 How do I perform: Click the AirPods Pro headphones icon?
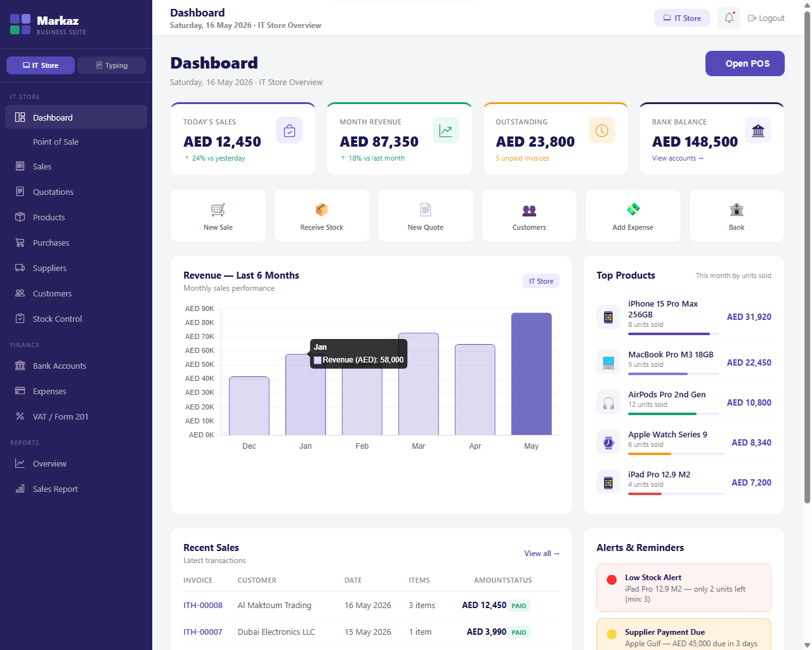[x=608, y=402]
